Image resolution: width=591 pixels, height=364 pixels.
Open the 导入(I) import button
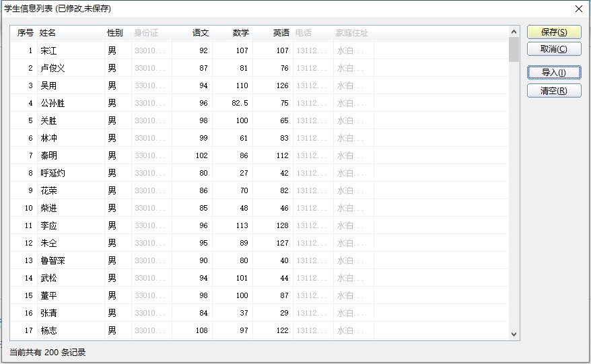(x=554, y=73)
